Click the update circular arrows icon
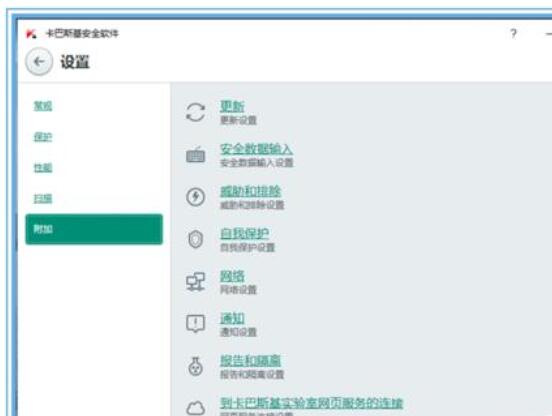 tap(195, 113)
